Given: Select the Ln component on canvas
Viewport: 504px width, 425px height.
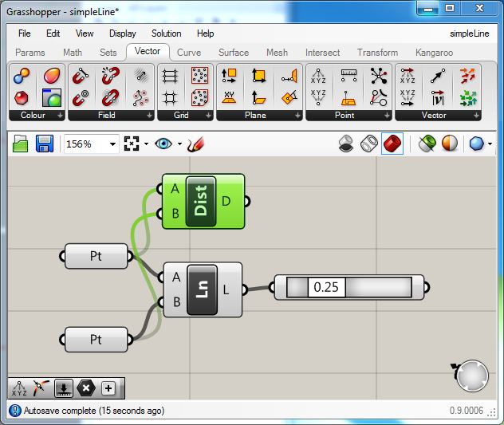Looking at the screenshot, I should tap(202, 289).
